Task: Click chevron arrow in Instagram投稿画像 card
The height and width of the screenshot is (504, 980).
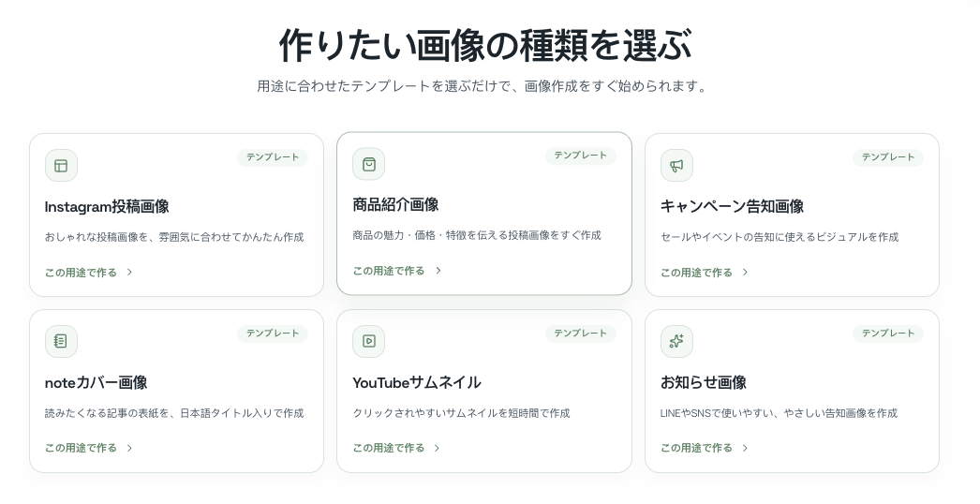Action: click(x=129, y=273)
